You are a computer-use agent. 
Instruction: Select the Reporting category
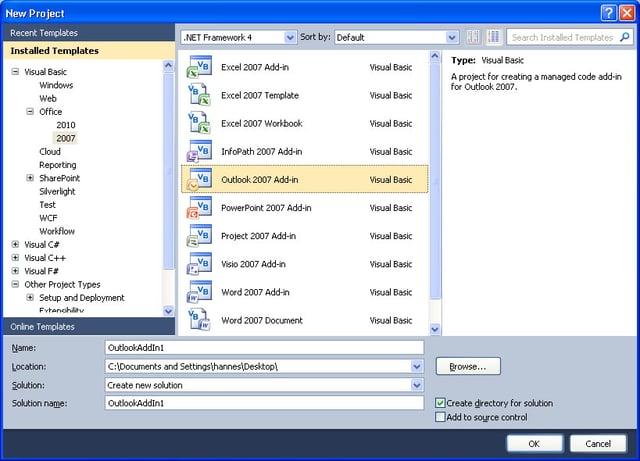pyautogui.click(x=58, y=165)
